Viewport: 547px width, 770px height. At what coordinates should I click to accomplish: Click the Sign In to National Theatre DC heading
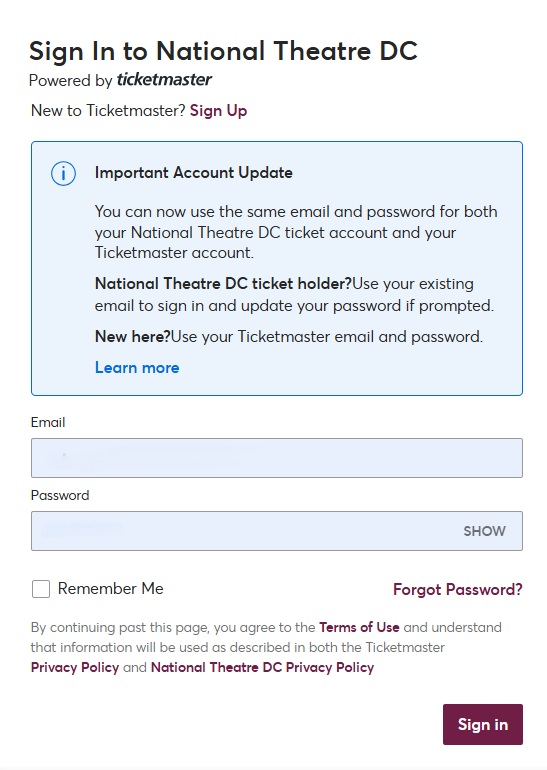pyautogui.click(x=223, y=51)
